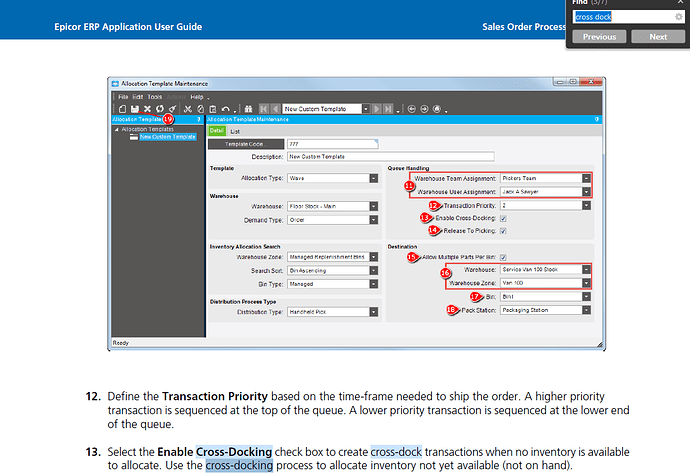Click the circled back arrow icon
690x476 pixels.
coord(411,109)
